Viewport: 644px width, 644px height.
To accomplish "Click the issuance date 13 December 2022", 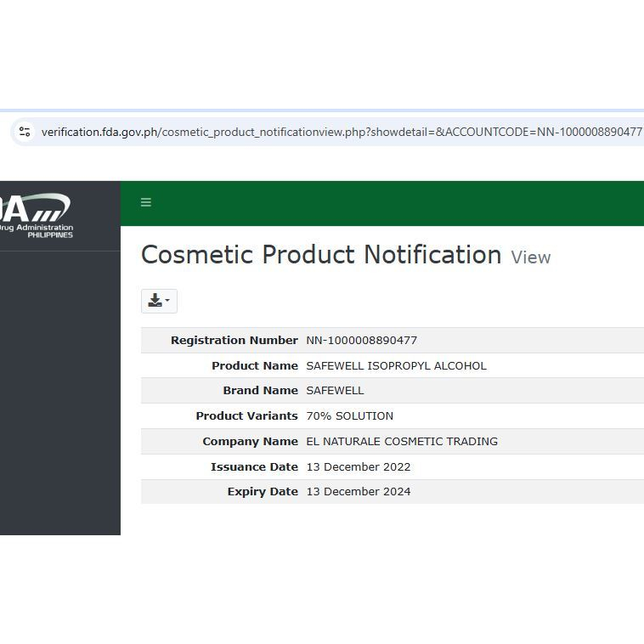I will (358, 466).
